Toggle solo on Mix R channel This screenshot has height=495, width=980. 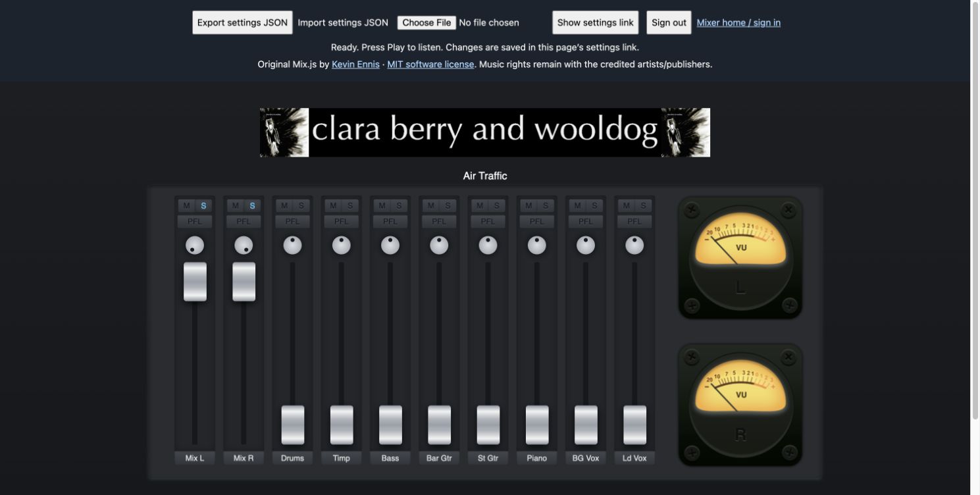coord(252,205)
